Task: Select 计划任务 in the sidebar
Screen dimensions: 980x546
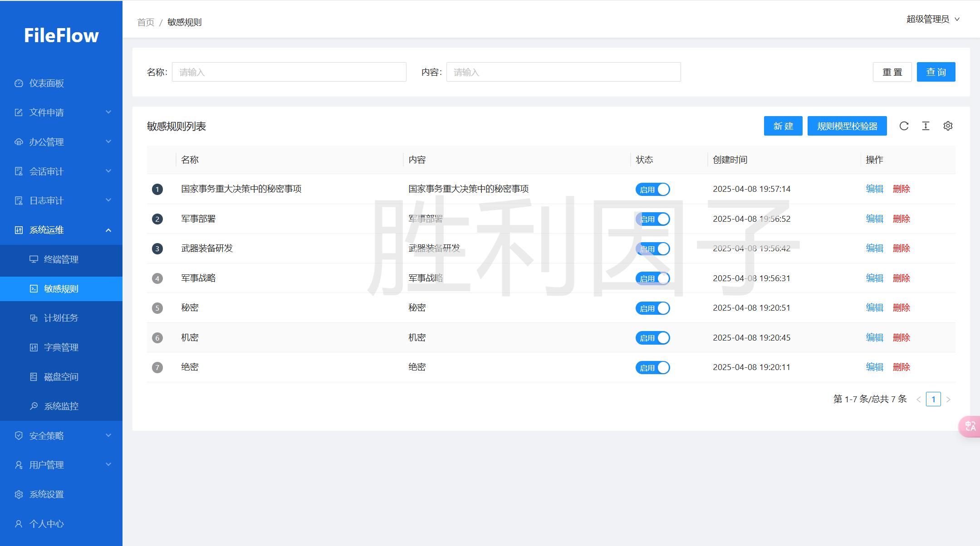Action: [61, 318]
